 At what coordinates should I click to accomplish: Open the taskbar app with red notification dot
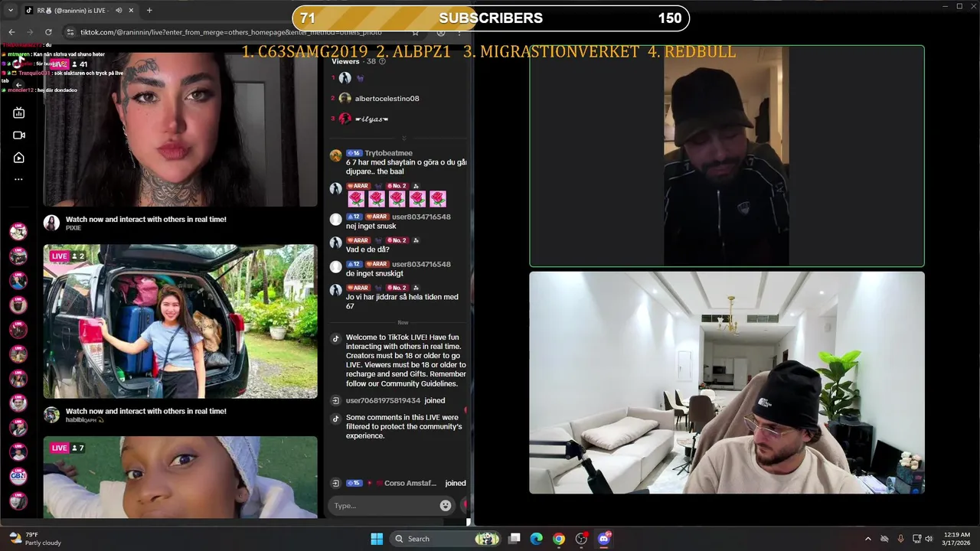click(582, 539)
